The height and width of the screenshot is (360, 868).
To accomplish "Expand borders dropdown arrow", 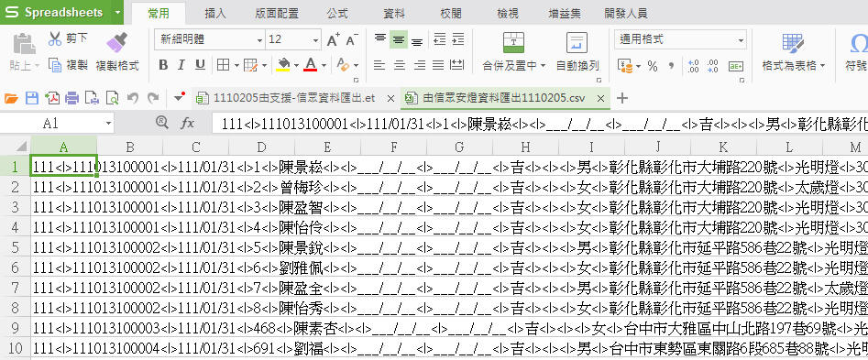I will [236, 66].
